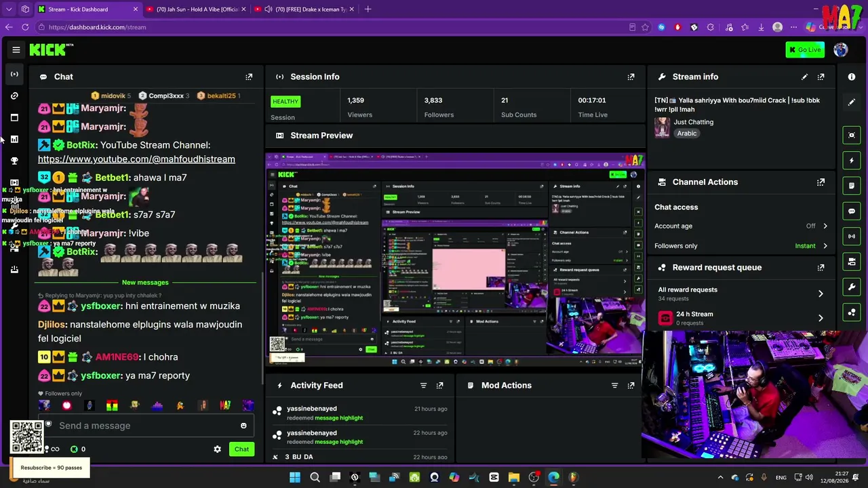Send message with the Chat button
The height and width of the screenshot is (488, 868).
coord(241,449)
